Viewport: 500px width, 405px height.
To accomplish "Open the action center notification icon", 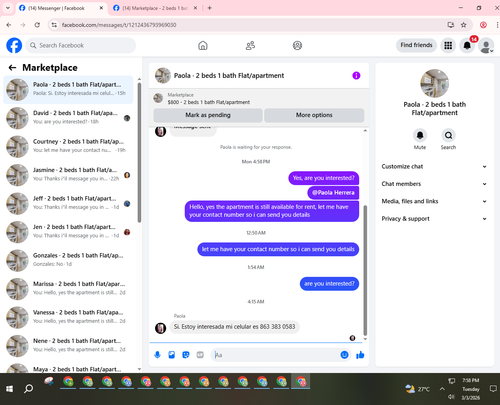I will point(493,389).
